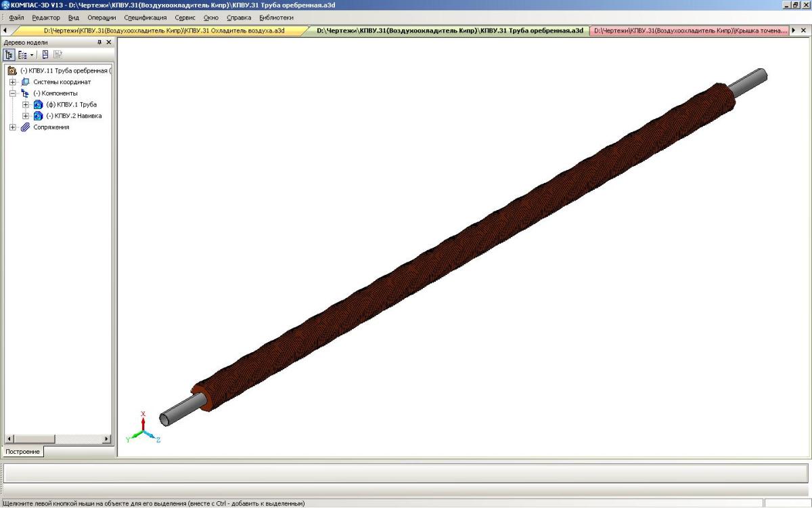
Task: Open the tree composition dropdown arrow
Action: click(31, 55)
